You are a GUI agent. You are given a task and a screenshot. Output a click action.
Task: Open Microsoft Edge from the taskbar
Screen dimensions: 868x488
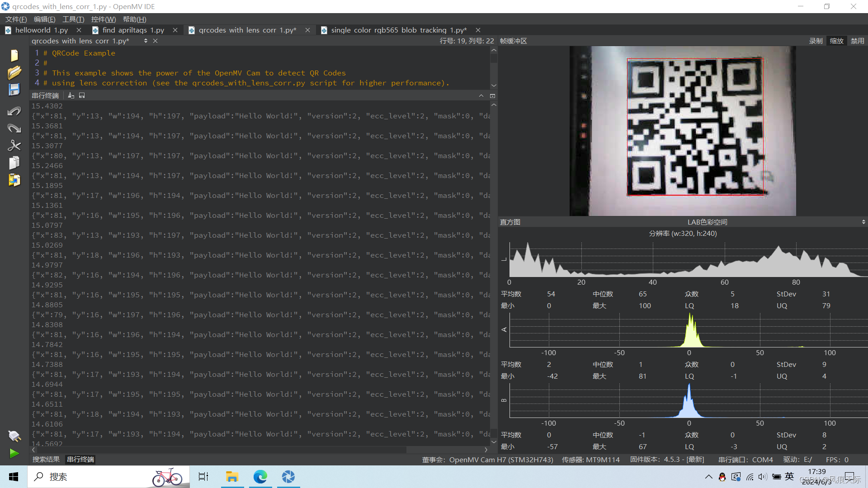[260, 477]
